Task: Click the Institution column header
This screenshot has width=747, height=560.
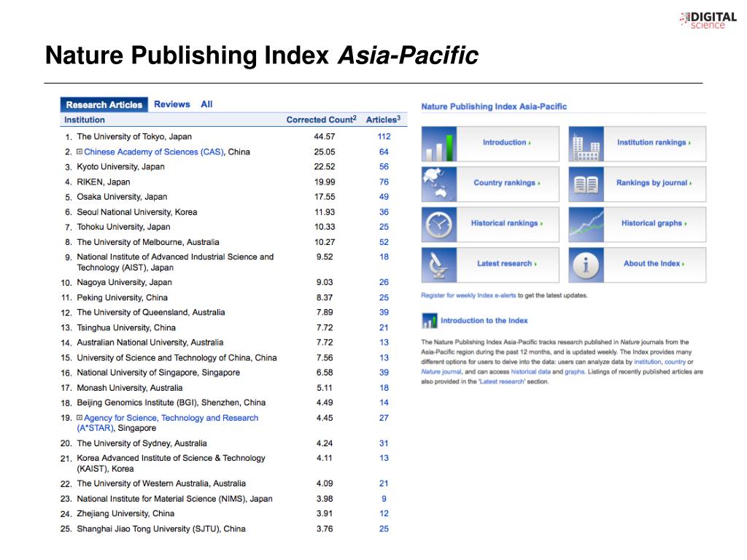Action: [85, 120]
